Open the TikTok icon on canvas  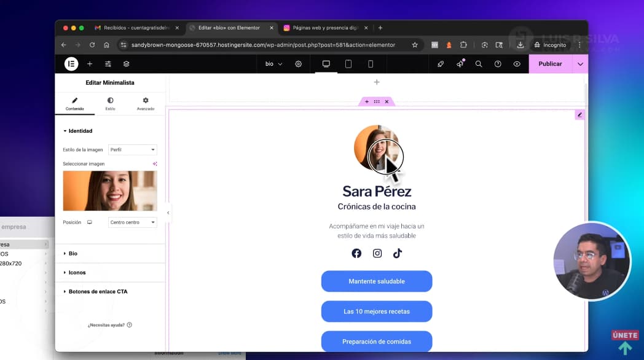point(397,253)
